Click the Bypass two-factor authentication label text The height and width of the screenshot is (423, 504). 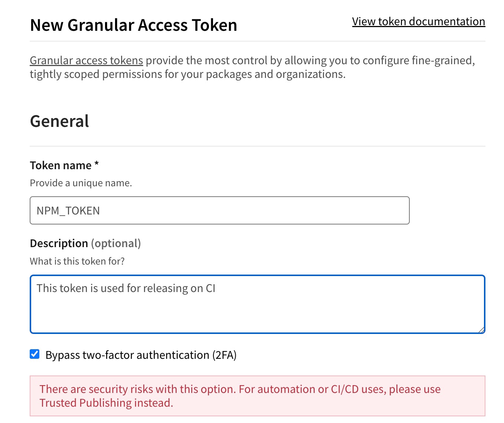pyautogui.click(x=127, y=355)
